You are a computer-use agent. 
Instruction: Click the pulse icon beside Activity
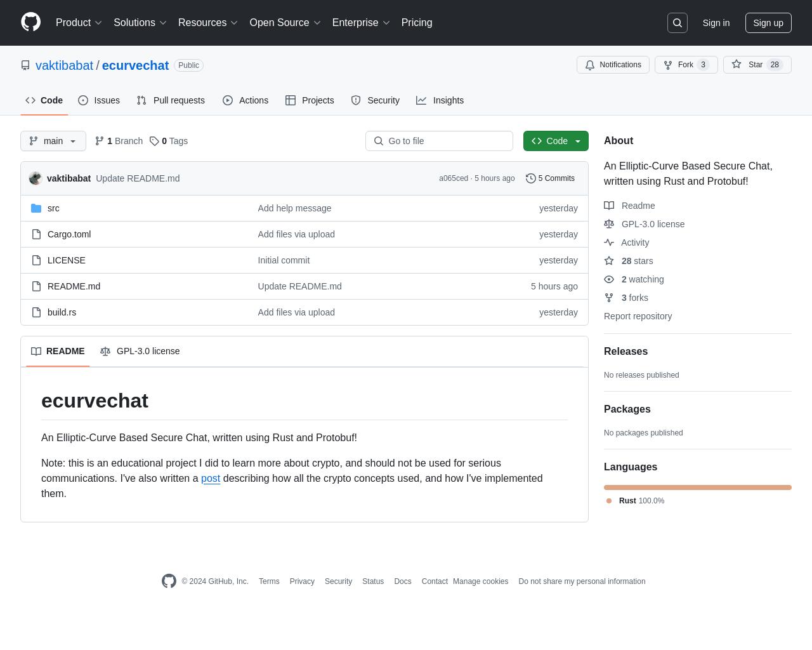[x=609, y=242]
